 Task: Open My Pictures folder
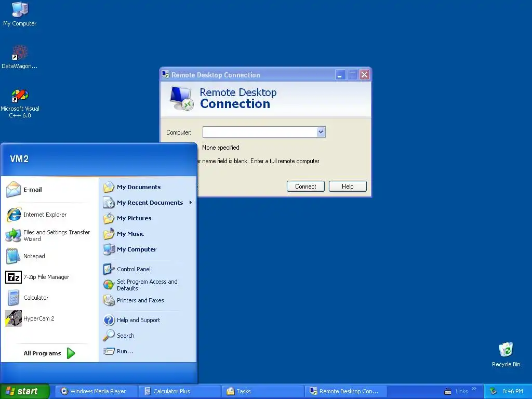pos(148,218)
